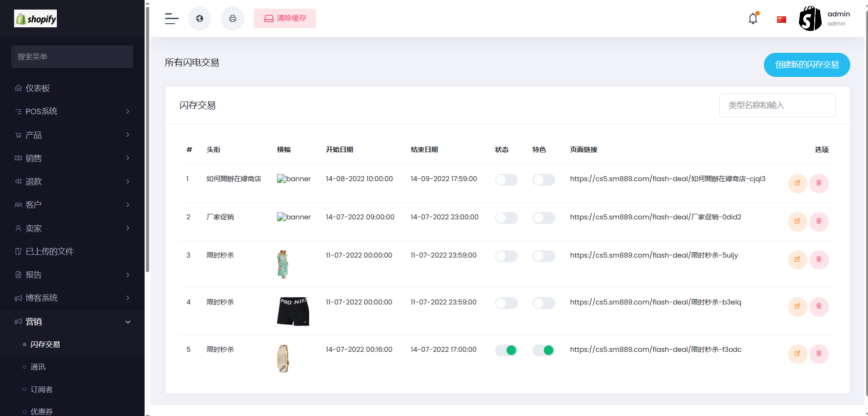The width and height of the screenshot is (868, 416).
Task: Collapse the 营销 sidebar section
Action: click(72, 322)
